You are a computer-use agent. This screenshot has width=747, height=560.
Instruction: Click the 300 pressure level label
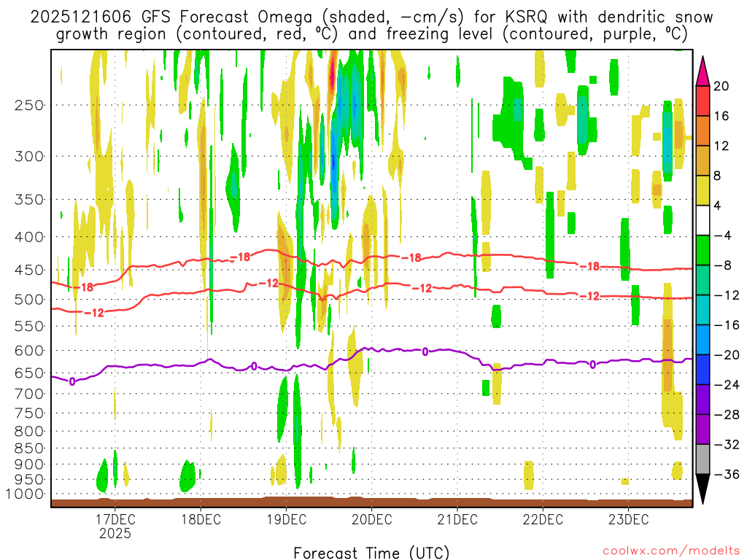[x=29, y=156]
